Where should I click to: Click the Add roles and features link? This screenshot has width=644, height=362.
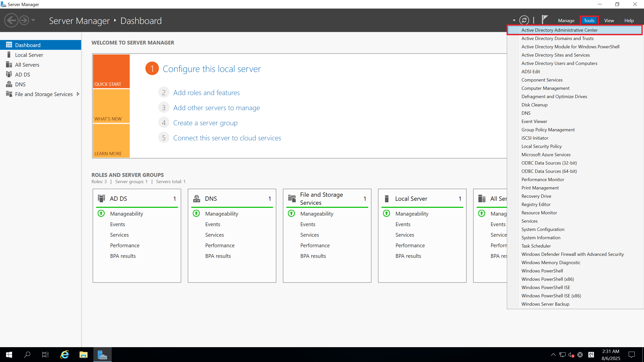(x=206, y=93)
